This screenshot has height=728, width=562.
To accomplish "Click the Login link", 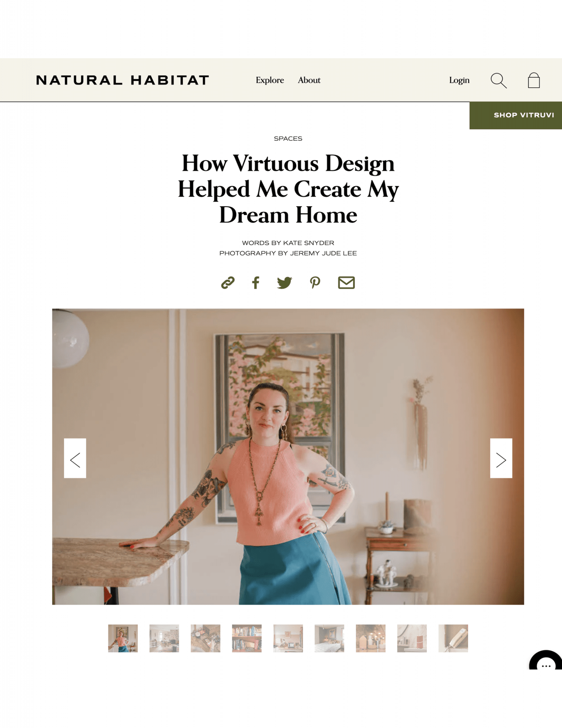I will click(x=459, y=80).
